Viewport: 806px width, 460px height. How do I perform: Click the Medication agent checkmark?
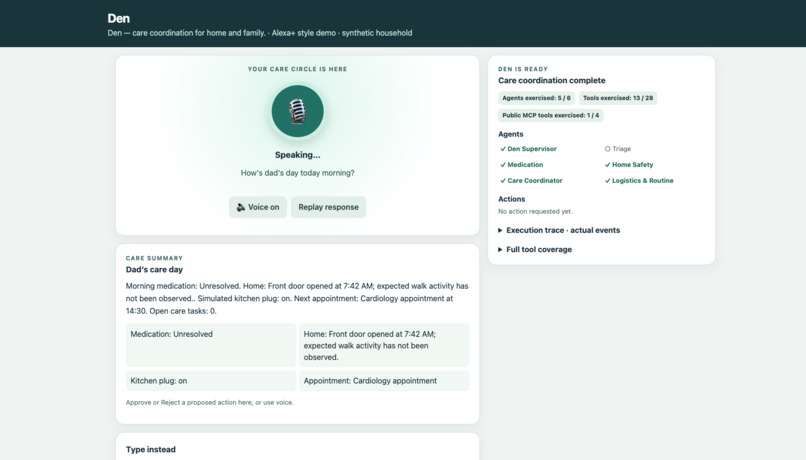click(x=503, y=165)
